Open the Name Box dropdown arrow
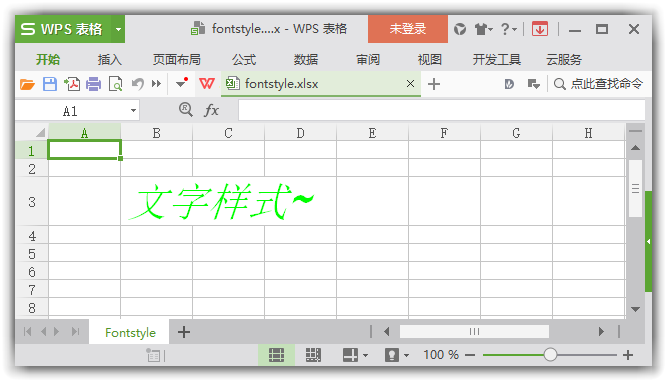667x381 pixels. coord(133,111)
